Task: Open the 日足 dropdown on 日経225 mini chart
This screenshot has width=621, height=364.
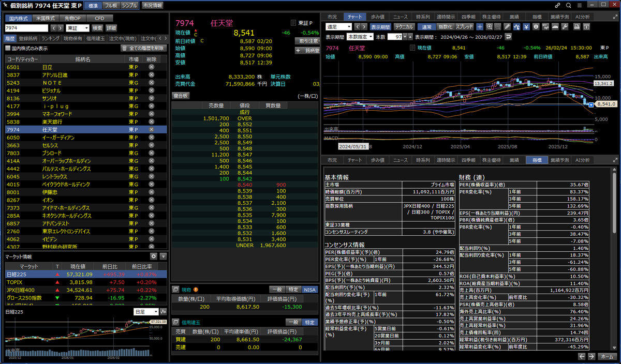Action: click(x=145, y=312)
